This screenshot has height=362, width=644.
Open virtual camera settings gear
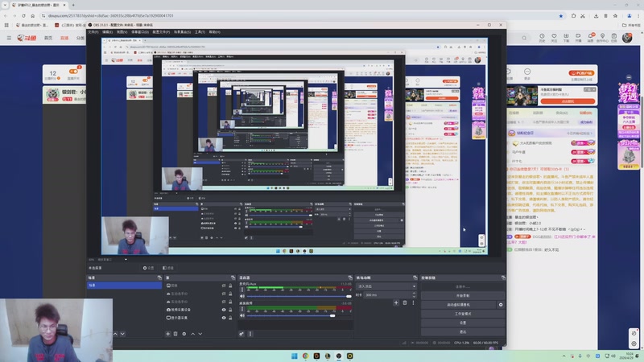pos(501,305)
